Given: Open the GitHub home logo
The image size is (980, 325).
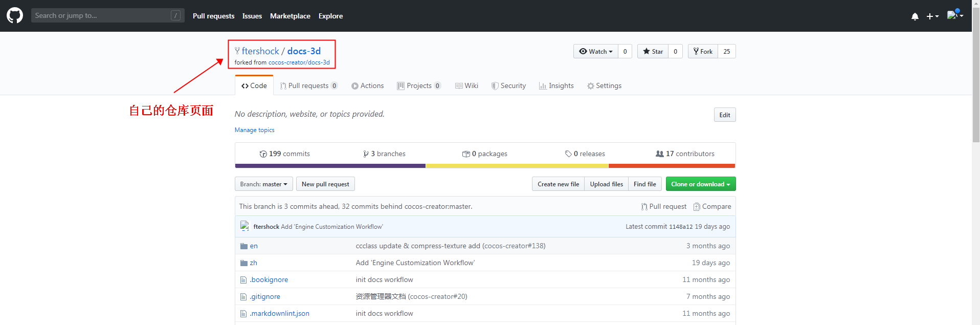Looking at the screenshot, I should tap(15, 15).
